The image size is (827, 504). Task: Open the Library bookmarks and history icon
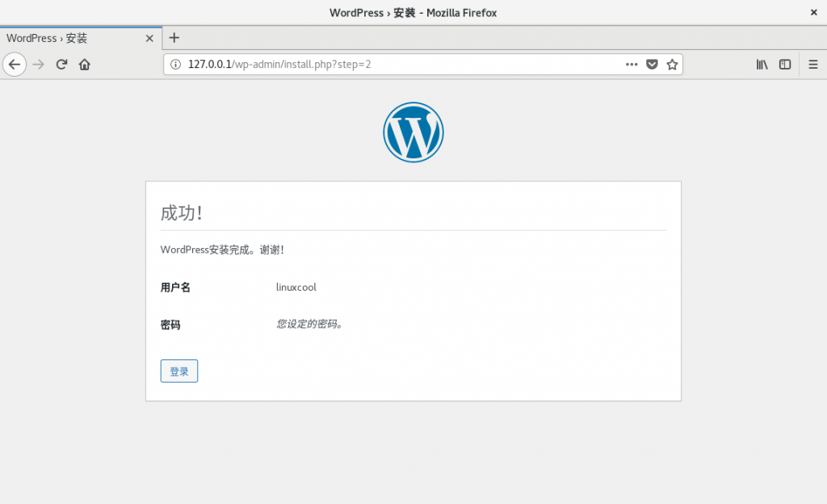coord(762,65)
